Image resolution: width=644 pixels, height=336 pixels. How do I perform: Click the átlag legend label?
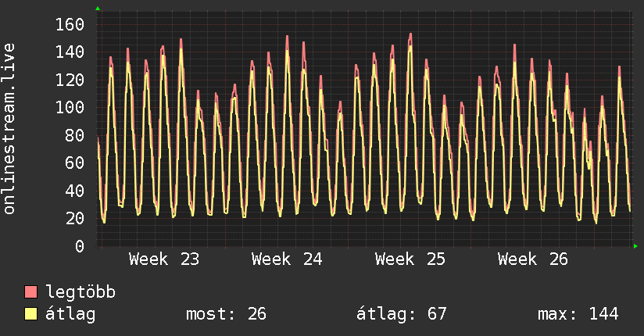(x=70, y=314)
